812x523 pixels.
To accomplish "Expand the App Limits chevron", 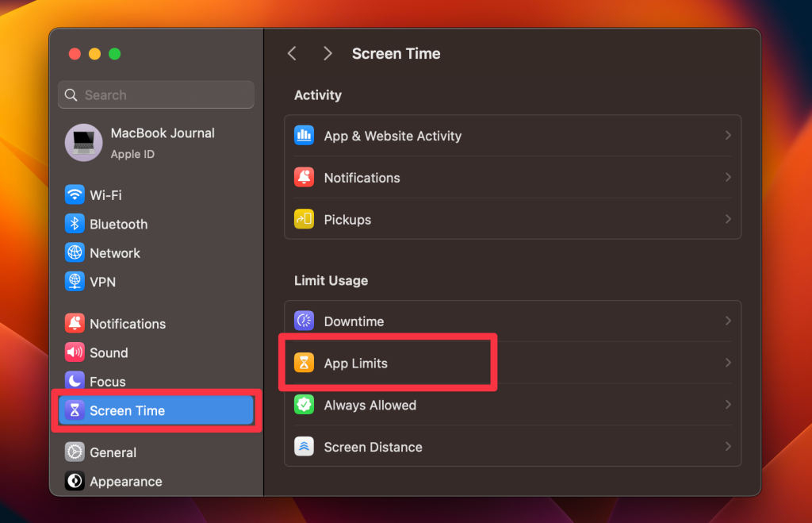I will click(x=728, y=363).
